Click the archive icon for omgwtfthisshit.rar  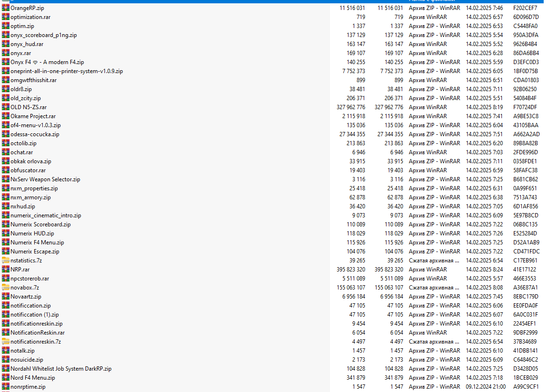[6, 80]
